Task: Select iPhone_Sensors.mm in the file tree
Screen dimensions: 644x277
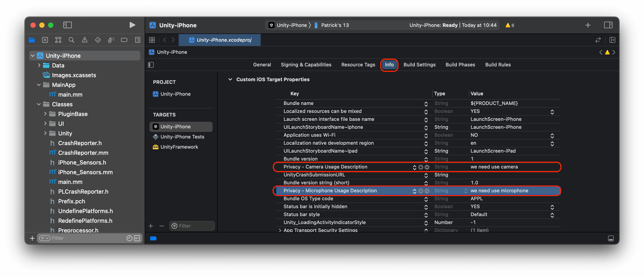Action: pyautogui.click(x=85, y=172)
